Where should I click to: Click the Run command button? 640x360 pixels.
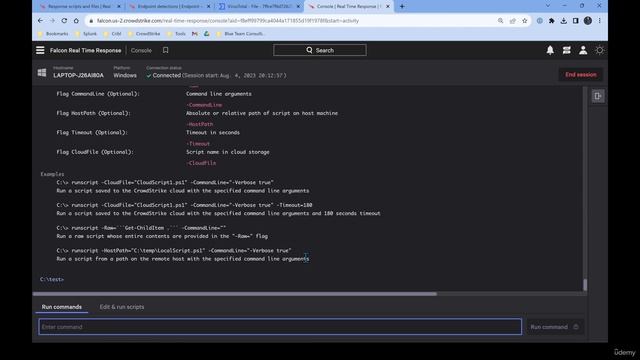coord(554,327)
